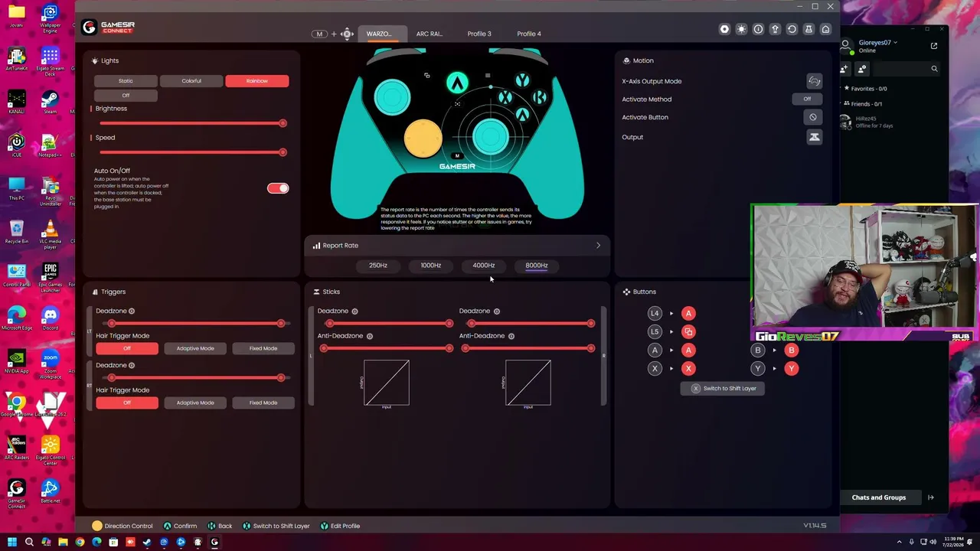Select the Static light mode
The image size is (980, 551).
click(126, 81)
